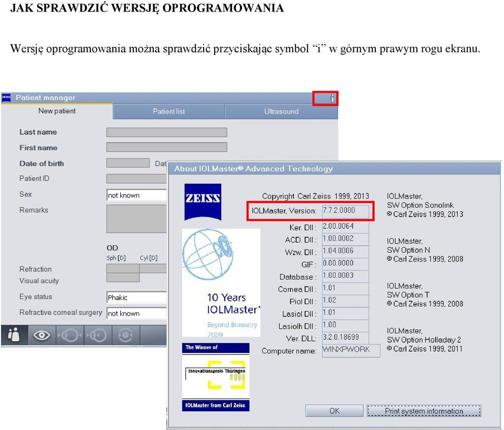Click the Remarks text area
This screenshot has width=504, height=430.
[137, 219]
